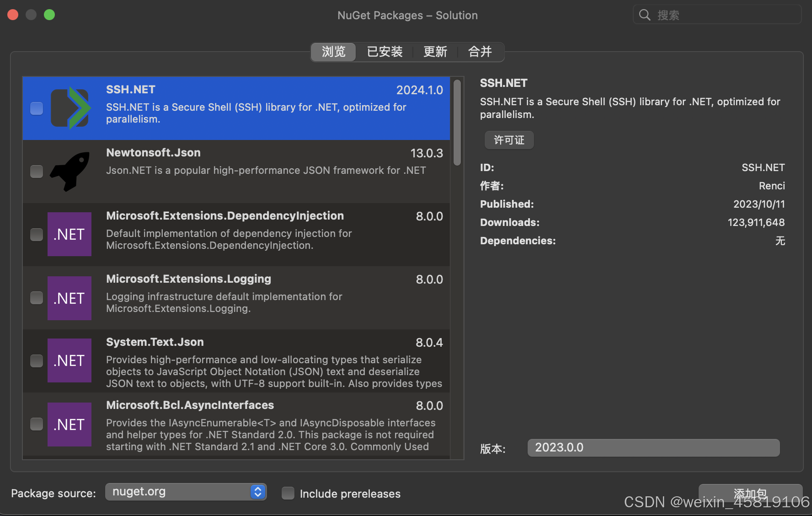812x516 pixels.
Task: Select the System.Text.Json checkbox
Action: (x=37, y=361)
